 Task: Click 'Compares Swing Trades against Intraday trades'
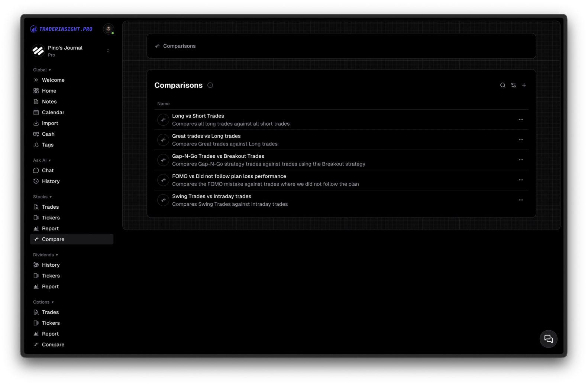click(230, 204)
